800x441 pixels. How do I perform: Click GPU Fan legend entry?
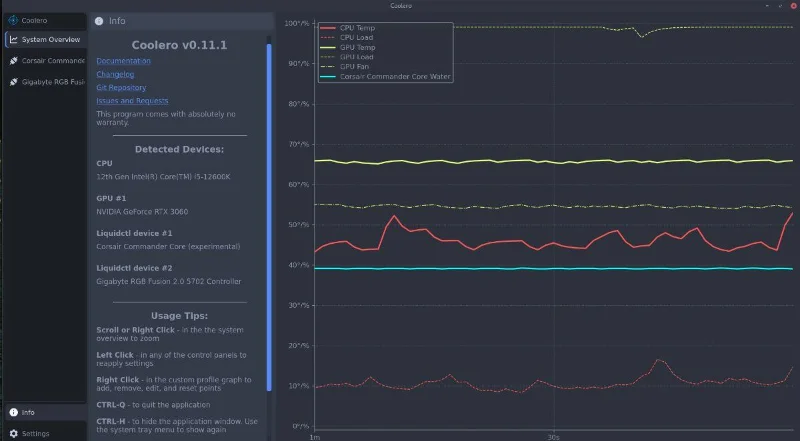point(345,66)
